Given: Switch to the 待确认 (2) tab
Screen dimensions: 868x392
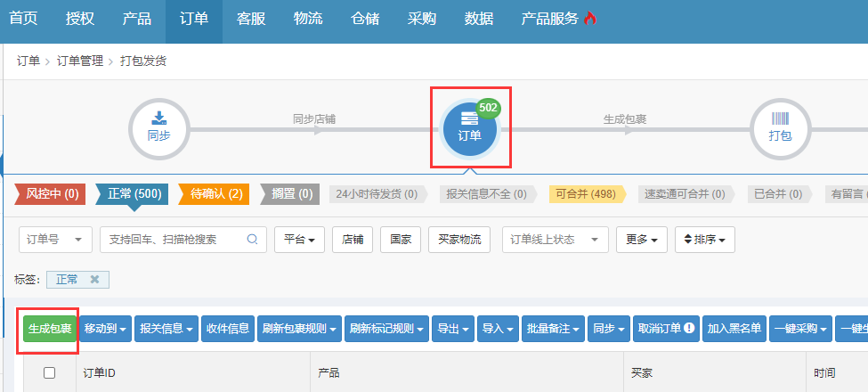Looking at the screenshot, I should coord(215,194).
